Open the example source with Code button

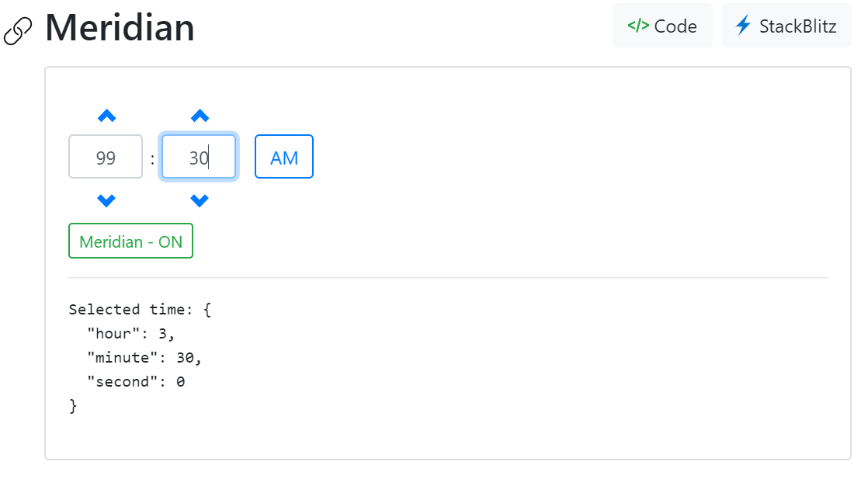pyautogui.click(x=662, y=26)
